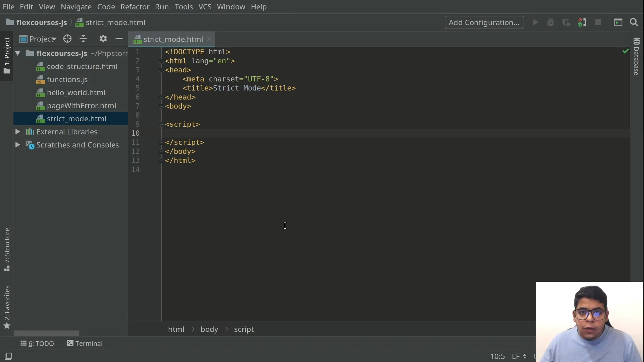Fold the script tag on line 9

coord(161,124)
